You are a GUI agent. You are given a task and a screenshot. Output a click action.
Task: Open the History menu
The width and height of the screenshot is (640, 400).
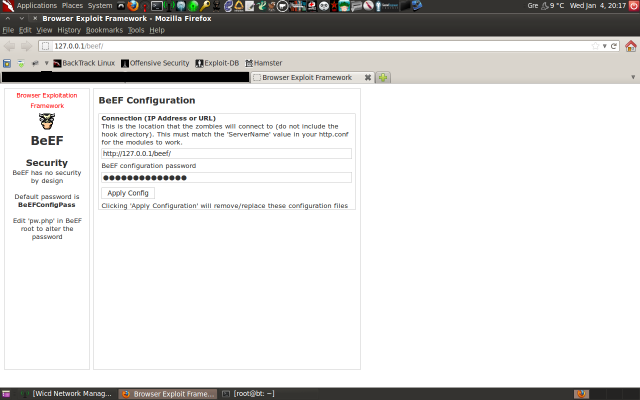pyautogui.click(x=69, y=30)
